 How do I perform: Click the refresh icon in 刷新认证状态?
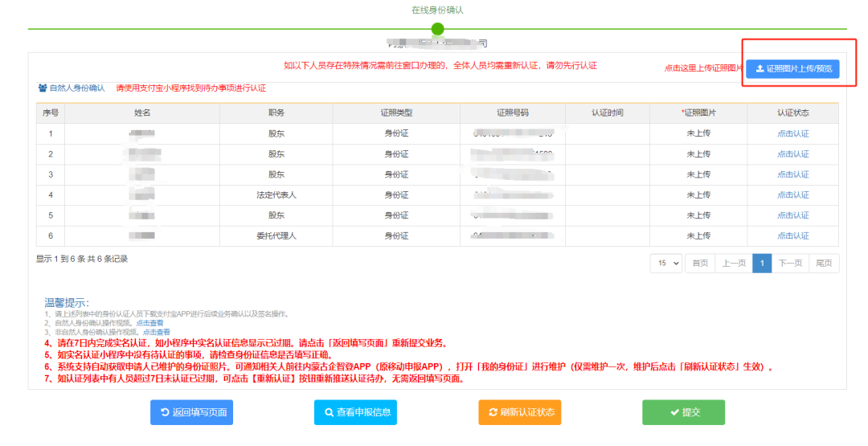493,412
